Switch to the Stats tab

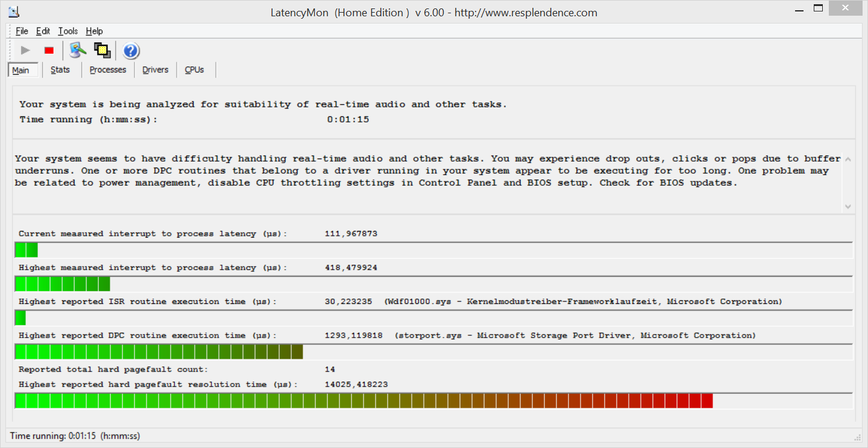pyautogui.click(x=60, y=70)
